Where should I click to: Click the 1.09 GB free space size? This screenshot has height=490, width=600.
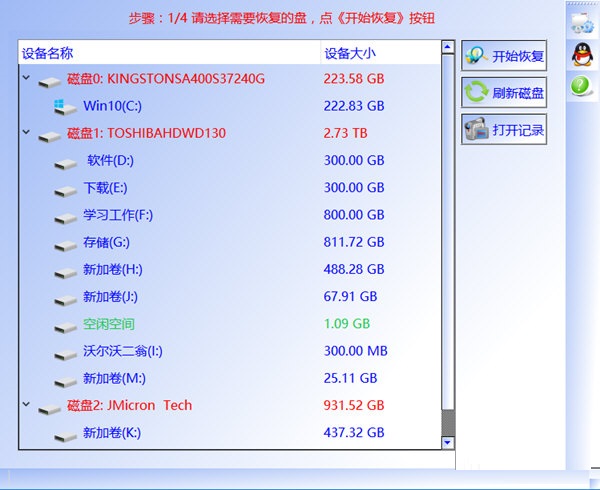tap(347, 324)
